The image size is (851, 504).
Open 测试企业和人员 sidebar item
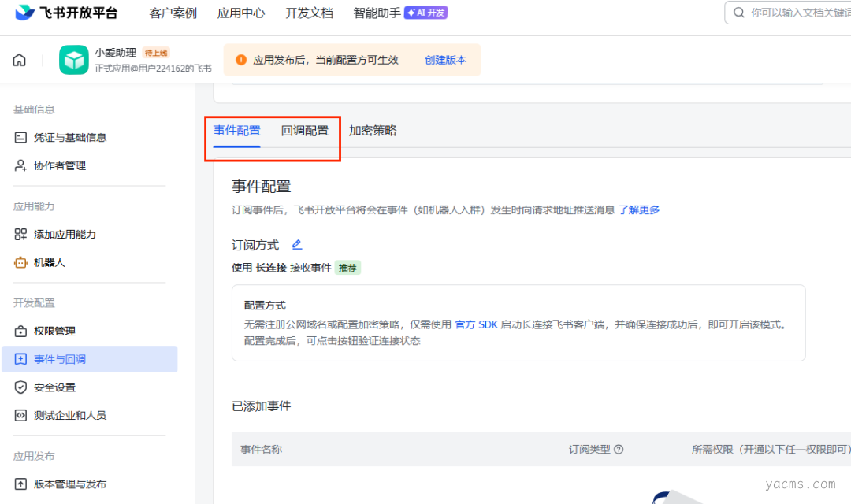(69, 415)
